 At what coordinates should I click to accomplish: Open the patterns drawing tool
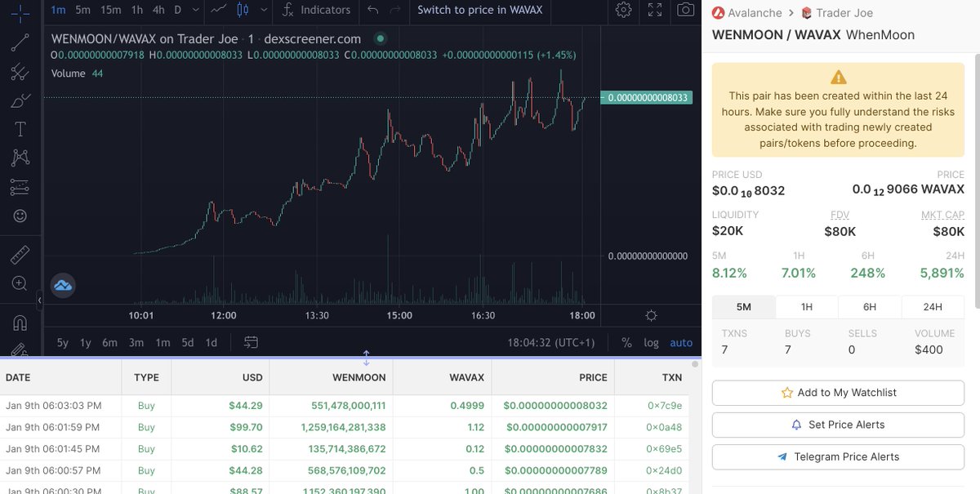(20, 158)
